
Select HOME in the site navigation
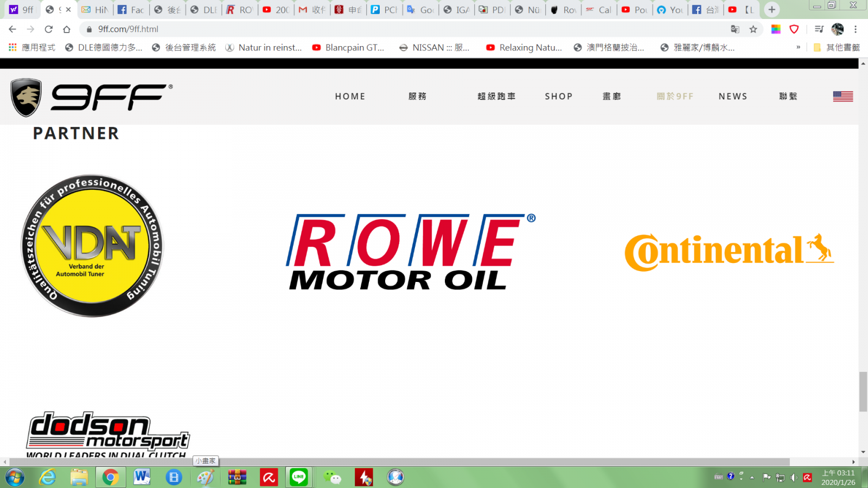(x=350, y=97)
